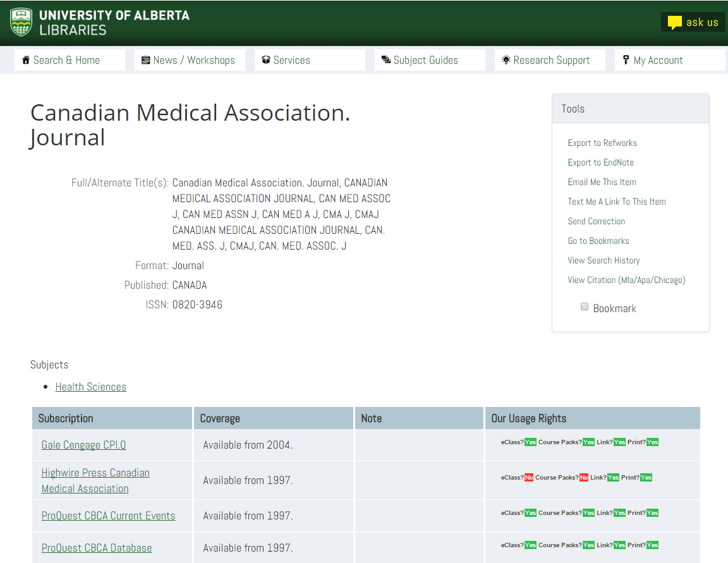Open the Services menu
The width and height of the screenshot is (728, 563).
click(310, 60)
